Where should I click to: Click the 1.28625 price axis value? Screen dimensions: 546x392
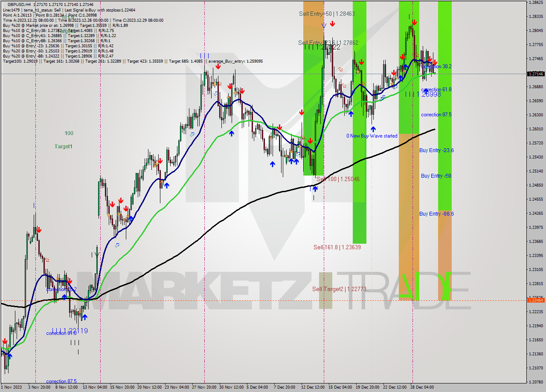(x=536, y=2)
